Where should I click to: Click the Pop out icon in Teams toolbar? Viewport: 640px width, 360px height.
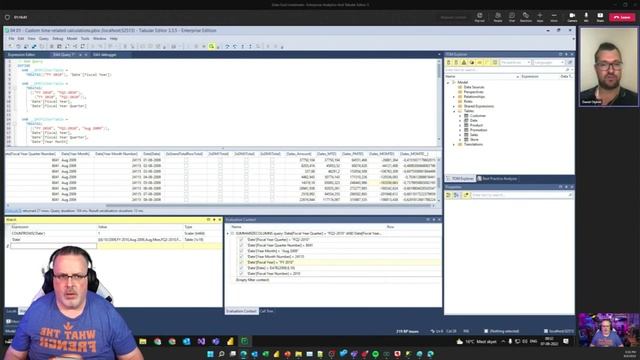[x=480, y=17]
